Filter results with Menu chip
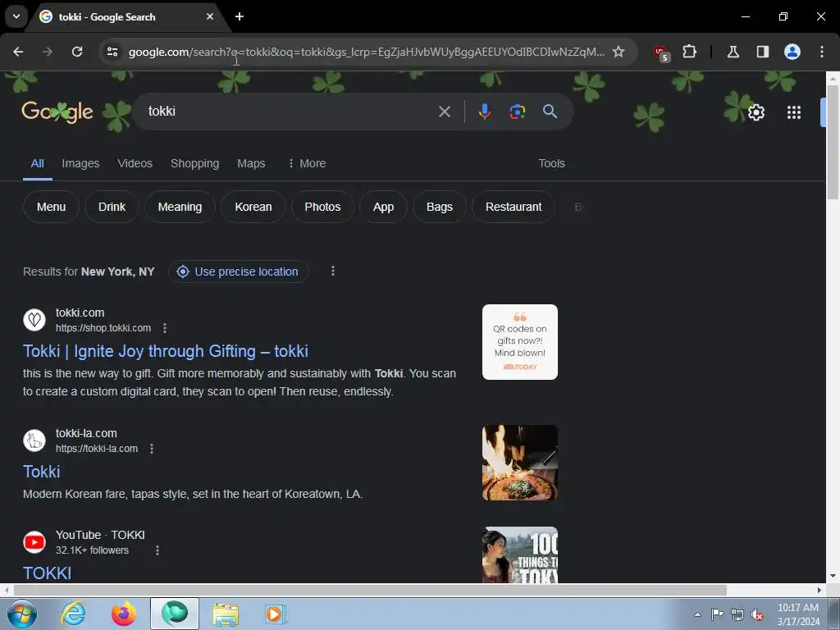The width and height of the screenshot is (840, 630). point(51,207)
